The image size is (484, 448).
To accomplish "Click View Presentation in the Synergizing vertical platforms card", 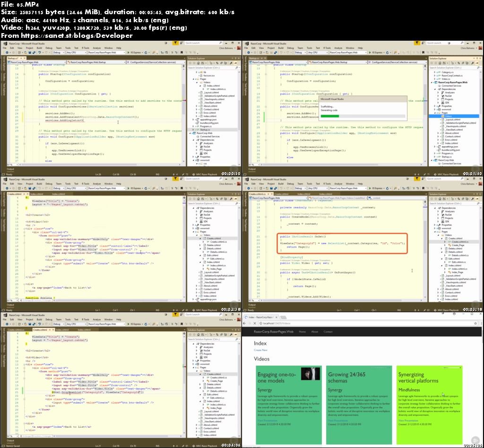I will [408, 421].
